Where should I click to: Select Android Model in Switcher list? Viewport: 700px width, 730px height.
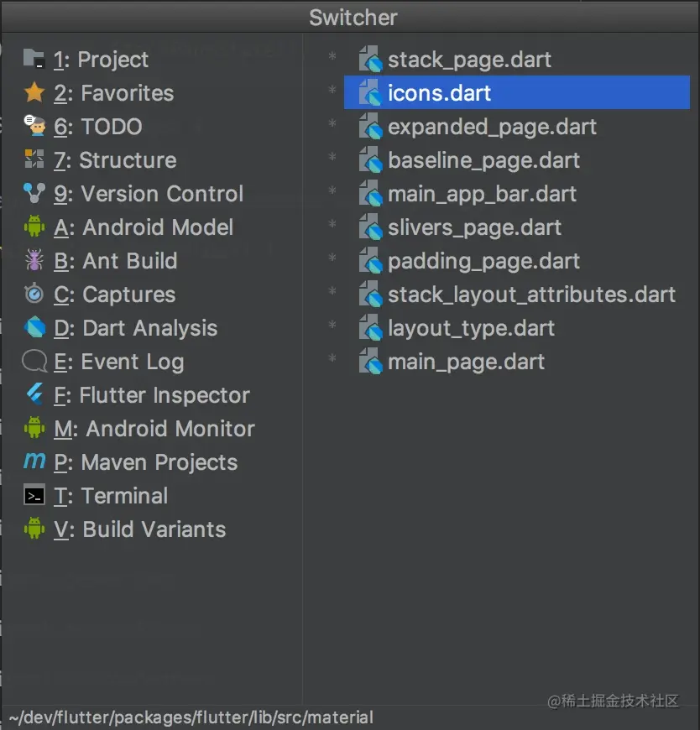pyautogui.click(x=144, y=227)
